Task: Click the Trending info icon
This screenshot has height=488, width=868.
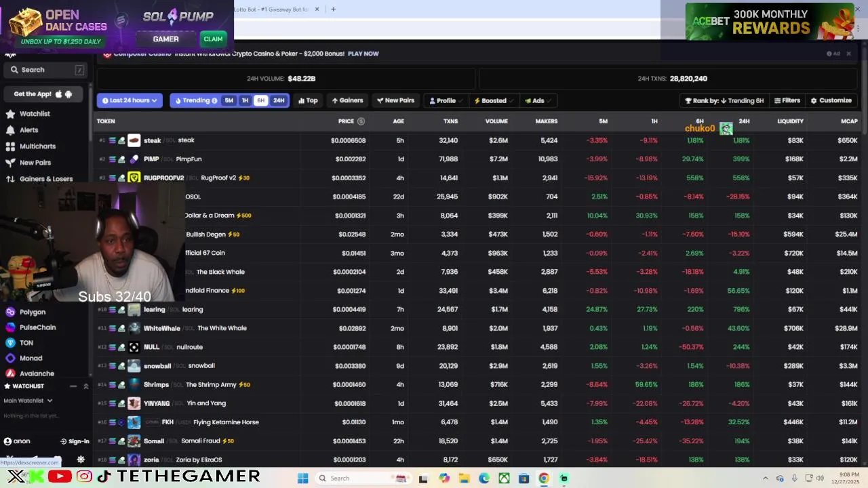Action: pyautogui.click(x=214, y=101)
